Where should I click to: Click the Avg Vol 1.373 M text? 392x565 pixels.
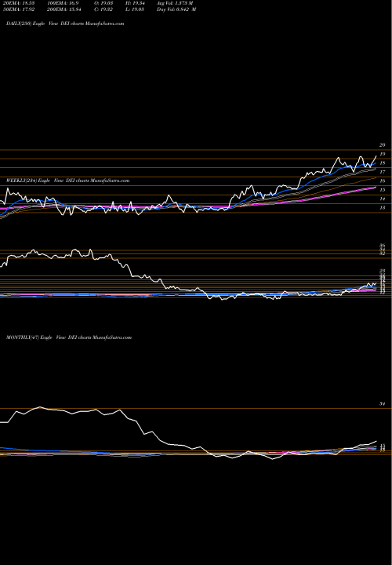(175, 3)
